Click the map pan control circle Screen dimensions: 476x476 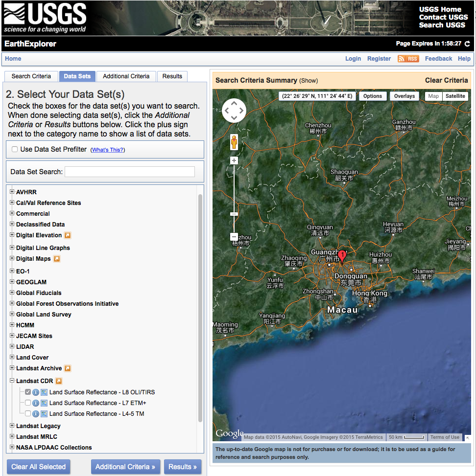[x=234, y=111]
